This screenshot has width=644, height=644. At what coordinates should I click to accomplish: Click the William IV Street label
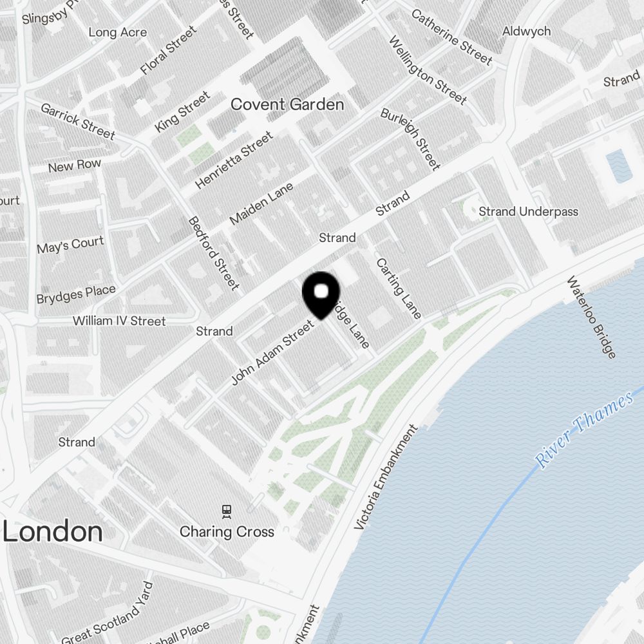point(119,321)
